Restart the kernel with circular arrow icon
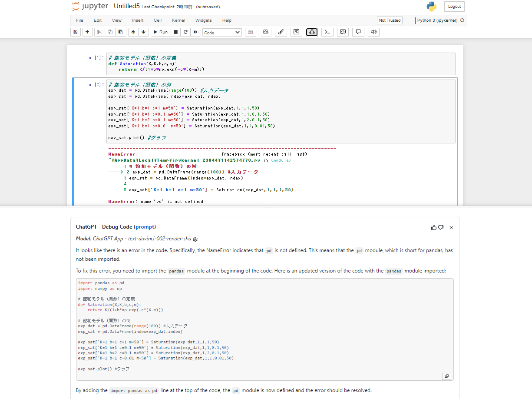 click(x=185, y=32)
